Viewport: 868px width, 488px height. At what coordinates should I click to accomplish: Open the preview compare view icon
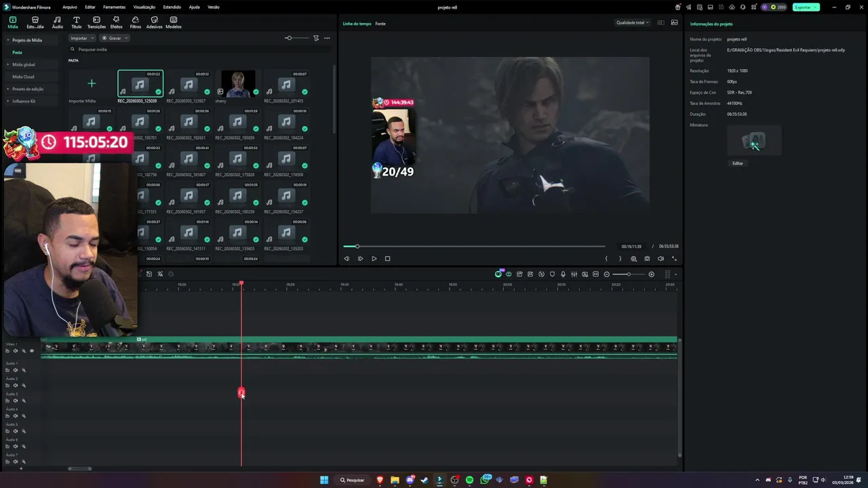tap(661, 22)
